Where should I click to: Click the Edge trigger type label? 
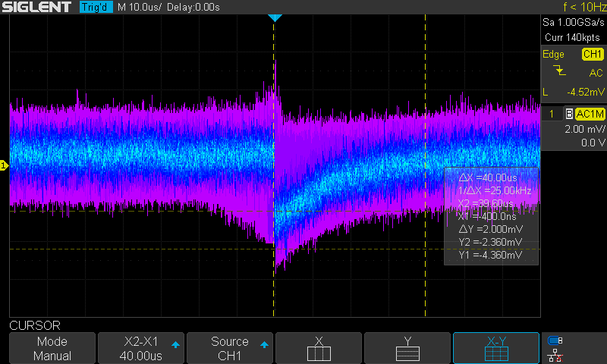tap(553, 54)
